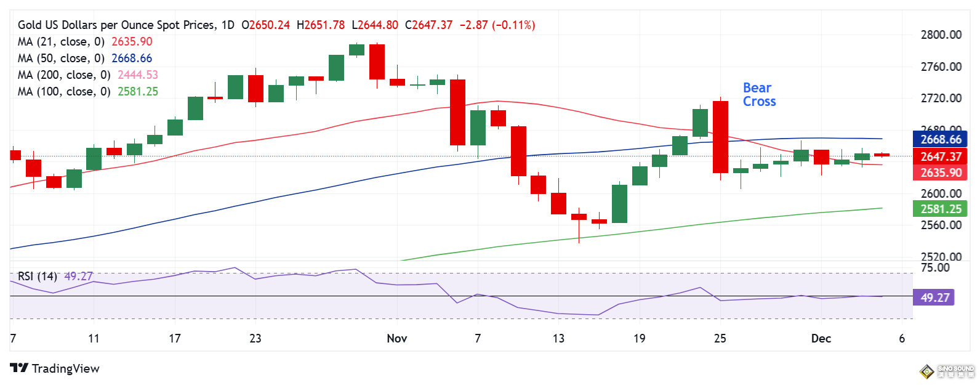
Task: Select the MA 21 indicator legend
Action: tap(85, 42)
